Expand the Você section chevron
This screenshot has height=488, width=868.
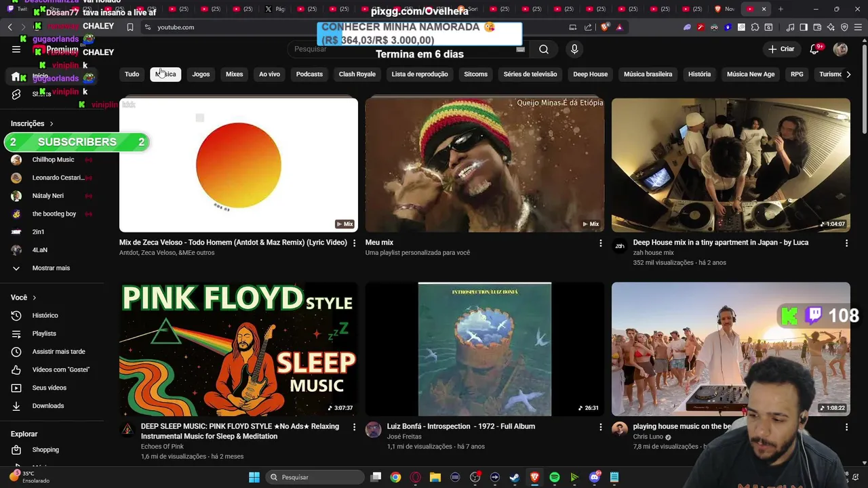coord(34,298)
